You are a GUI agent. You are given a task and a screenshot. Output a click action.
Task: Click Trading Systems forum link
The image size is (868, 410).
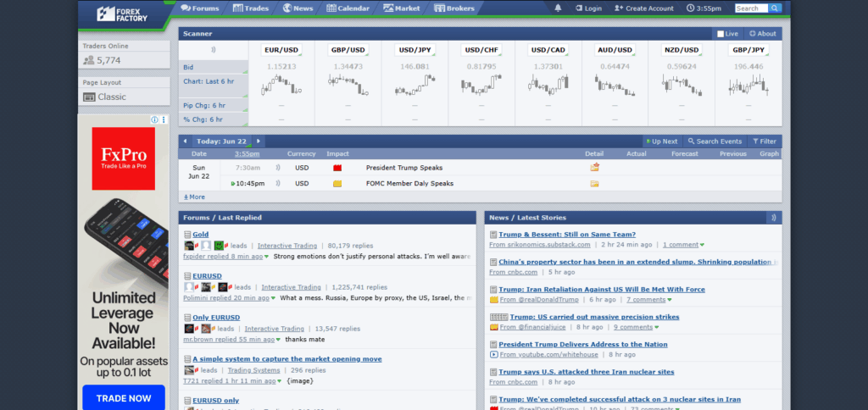(253, 370)
